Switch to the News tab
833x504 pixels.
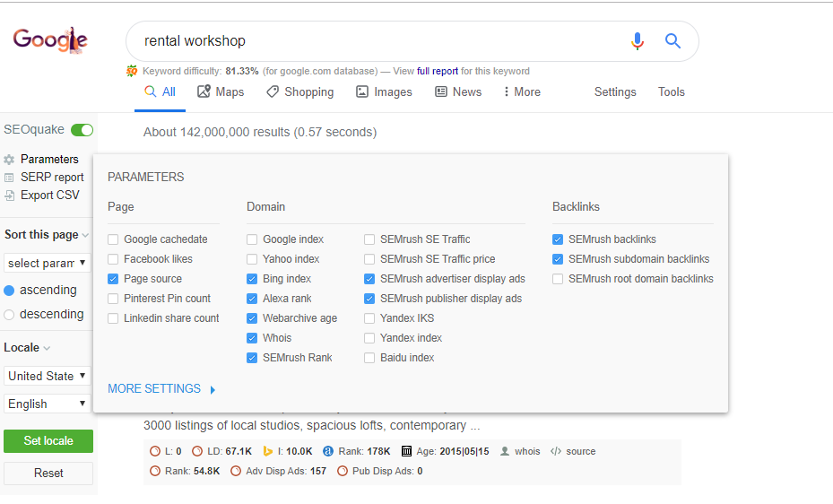pos(458,91)
